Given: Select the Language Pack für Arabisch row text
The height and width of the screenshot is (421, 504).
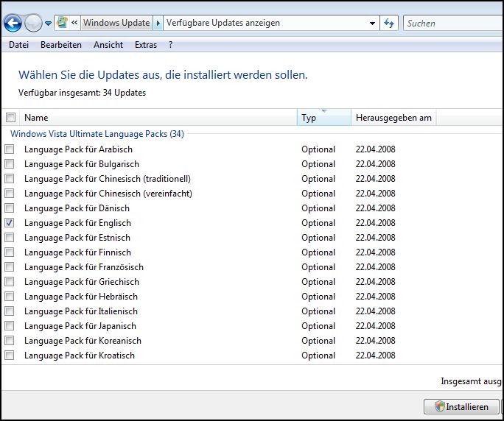Looking at the screenshot, I should (78, 149).
